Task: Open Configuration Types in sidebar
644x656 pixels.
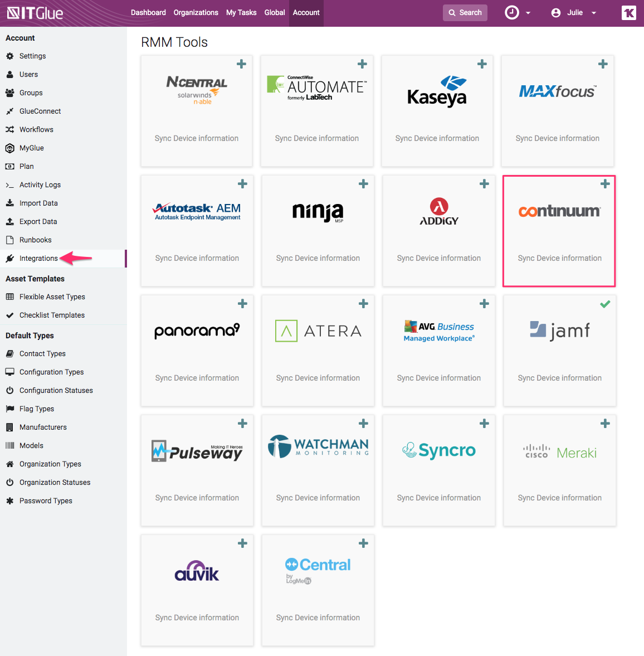Action: click(63, 372)
